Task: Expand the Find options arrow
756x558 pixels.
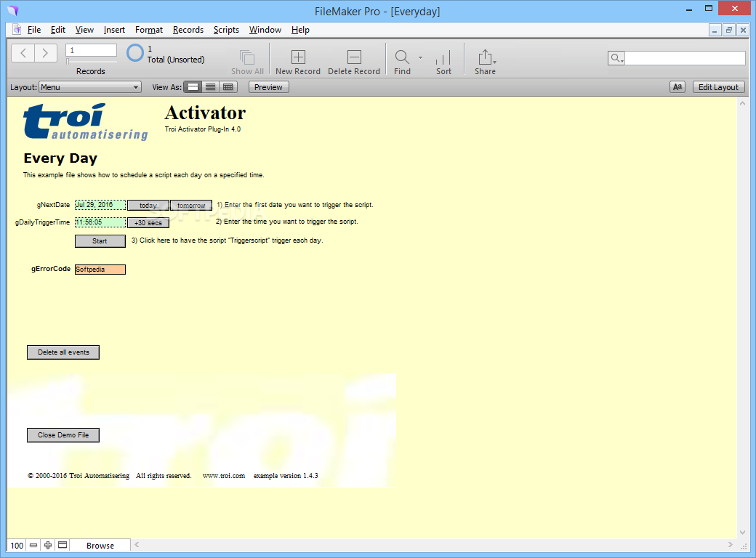Action: point(420,57)
